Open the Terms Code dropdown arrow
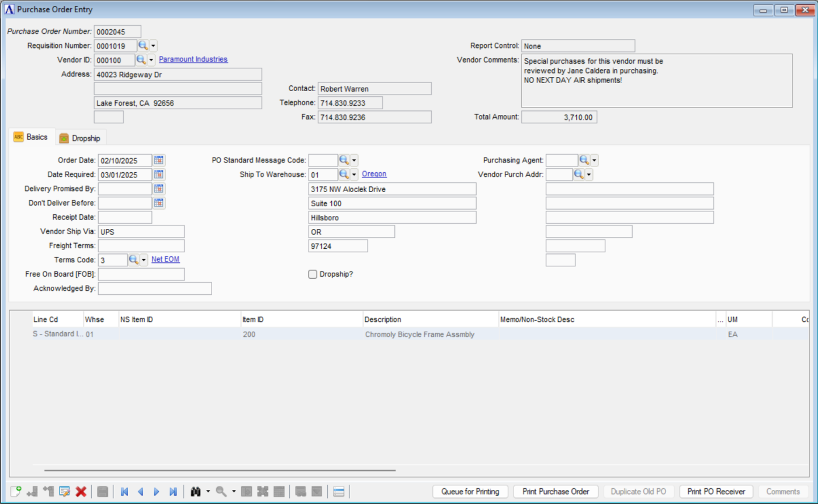The image size is (818, 504). (x=144, y=260)
